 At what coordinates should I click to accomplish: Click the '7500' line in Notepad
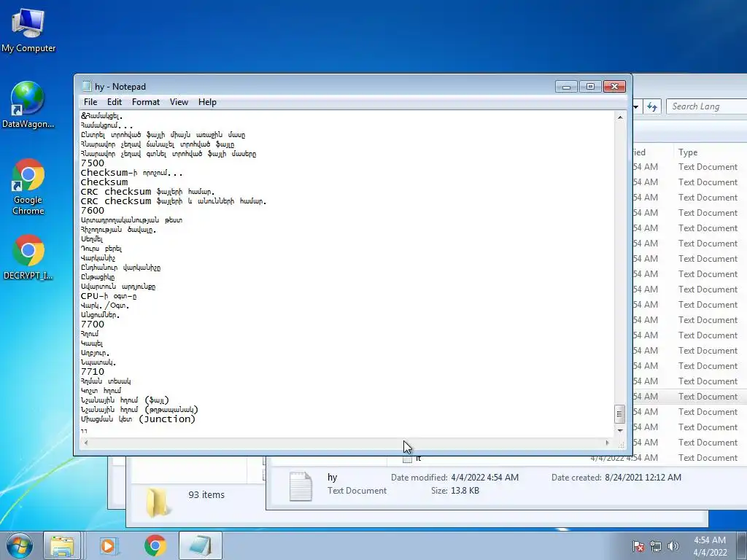click(x=93, y=163)
